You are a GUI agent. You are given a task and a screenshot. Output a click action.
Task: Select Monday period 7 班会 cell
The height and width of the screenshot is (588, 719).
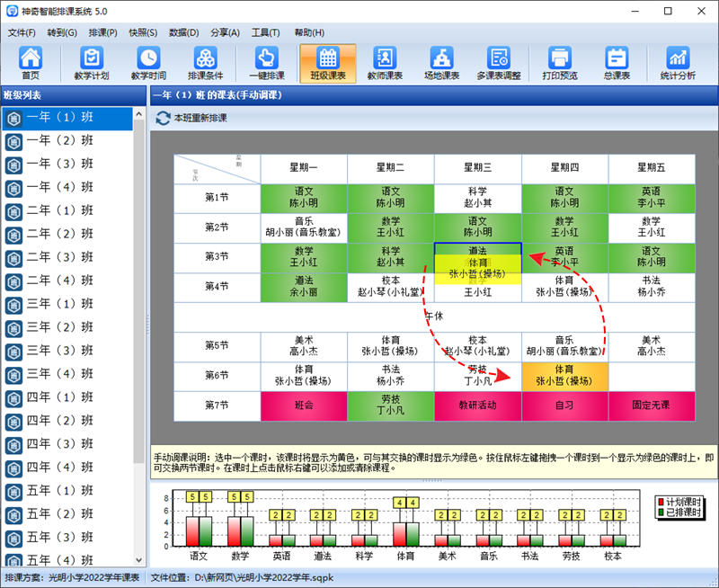304,405
